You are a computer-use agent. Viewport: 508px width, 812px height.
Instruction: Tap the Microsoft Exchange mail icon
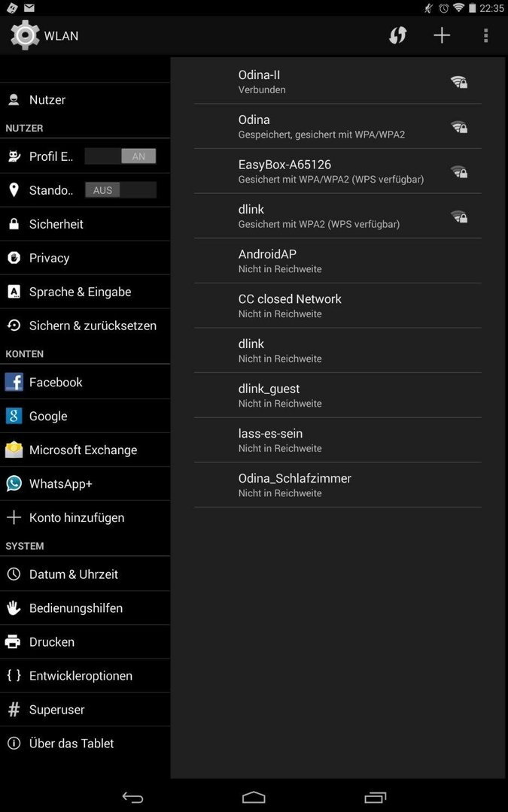[x=14, y=450]
